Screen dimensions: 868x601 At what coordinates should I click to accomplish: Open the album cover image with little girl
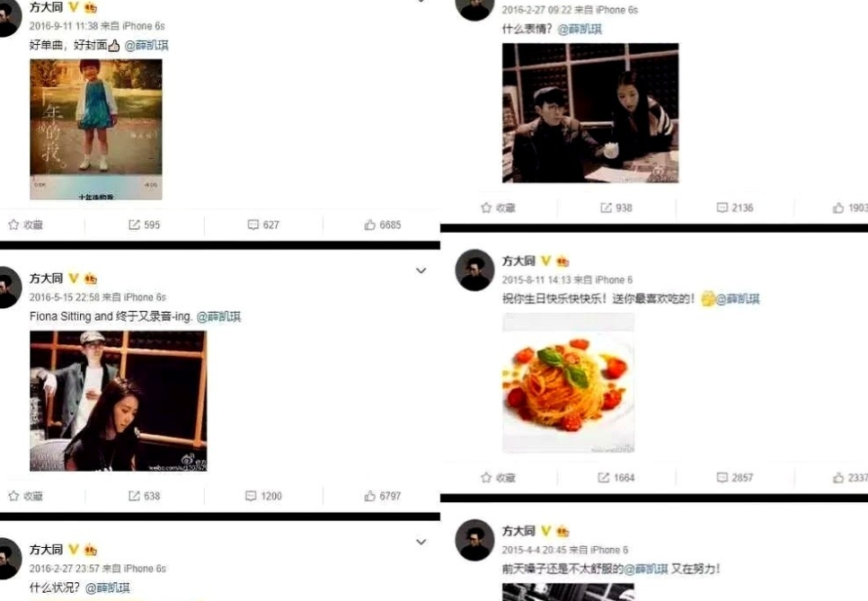tap(96, 129)
